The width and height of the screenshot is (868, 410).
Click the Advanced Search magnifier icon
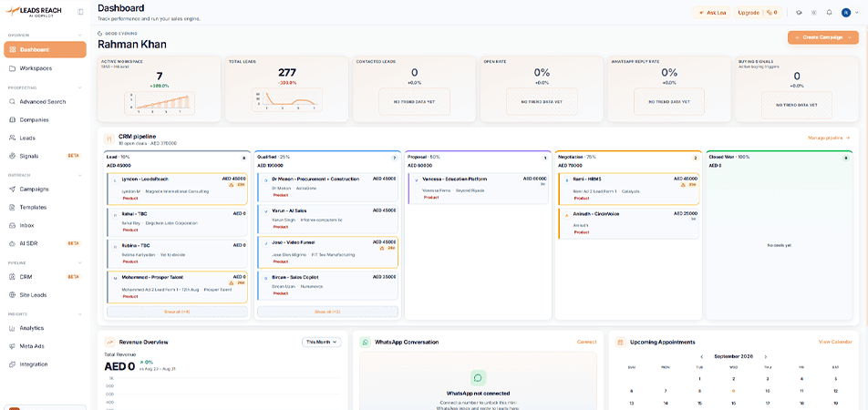coord(13,102)
